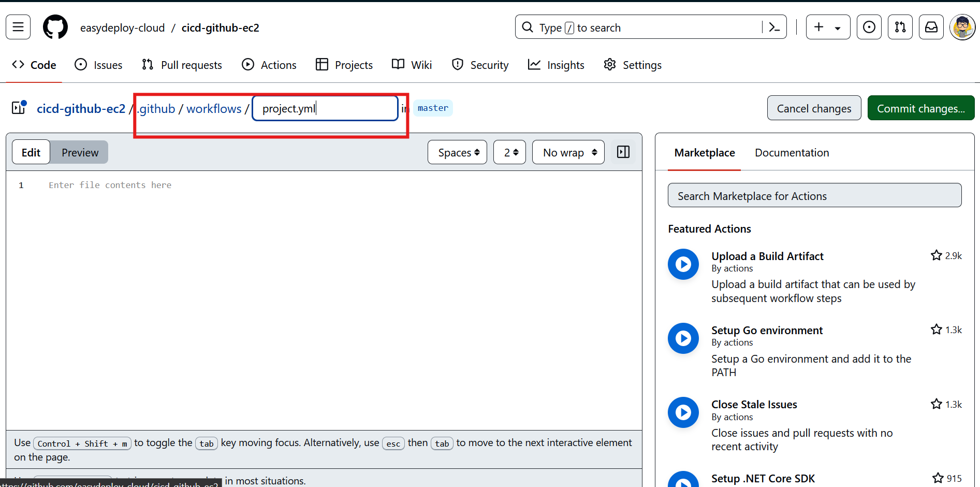Switch to the Code tab

[x=34, y=65]
